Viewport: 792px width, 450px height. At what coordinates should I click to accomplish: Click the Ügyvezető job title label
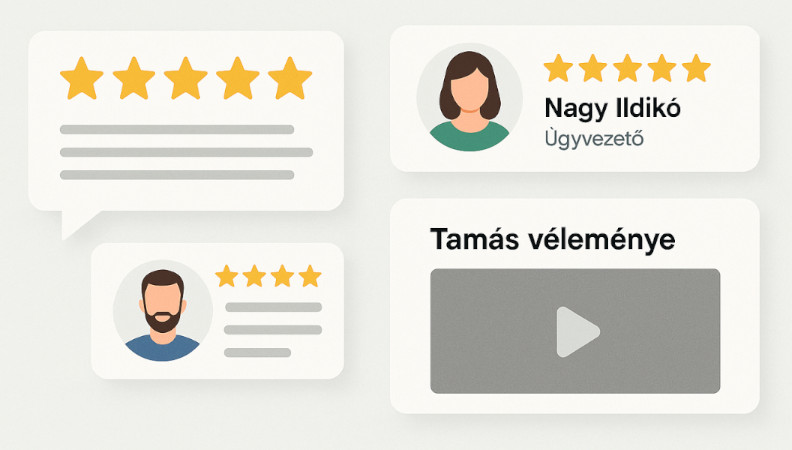595,137
